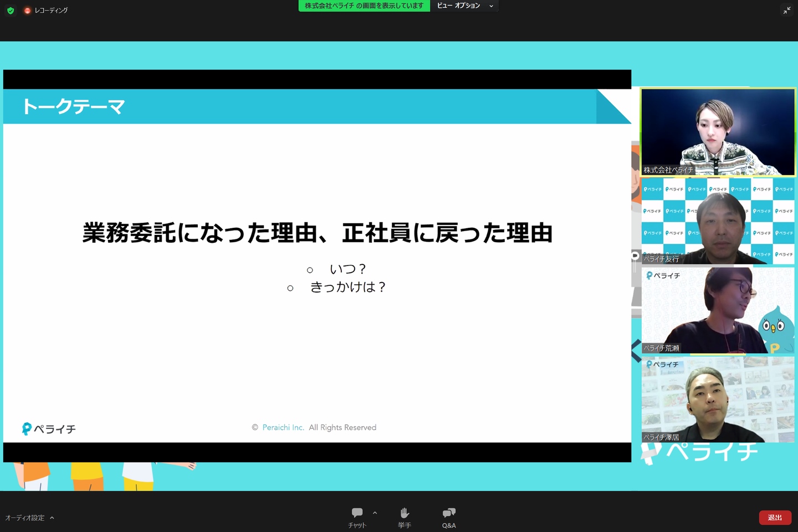The image size is (798, 532).
Task: Select the ペライチ荒瀬 video tile
Action: tap(718, 310)
